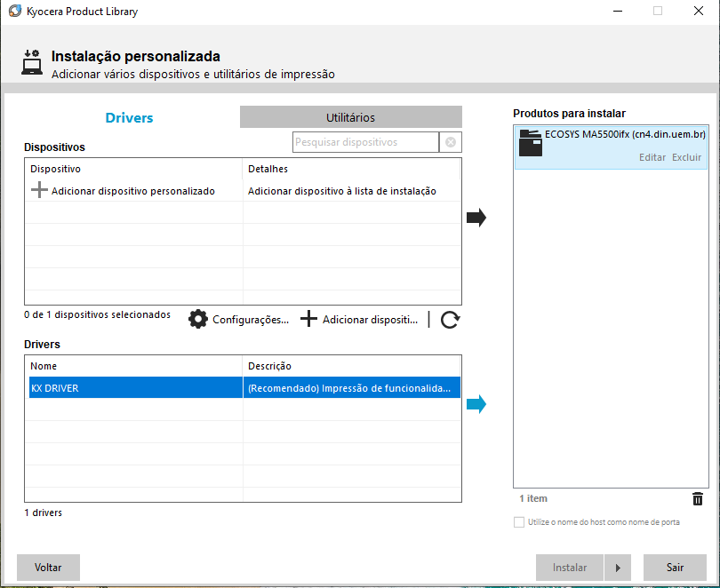Expand the Instalar dropdown arrow

click(x=618, y=568)
